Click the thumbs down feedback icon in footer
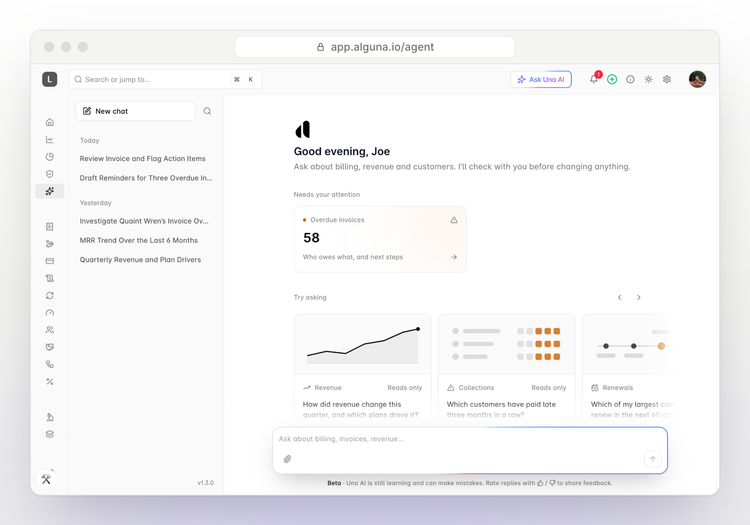 coord(552,483)
